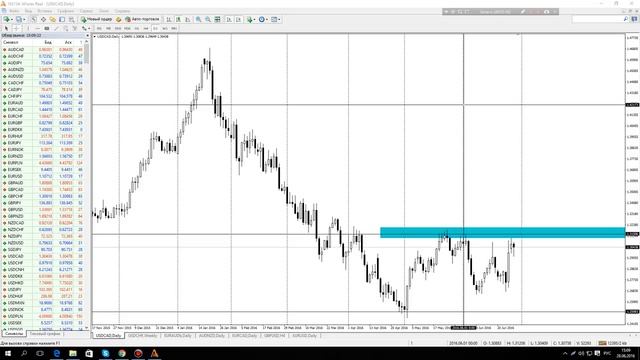Open the Profiles toolbar icon

point(18,19)
